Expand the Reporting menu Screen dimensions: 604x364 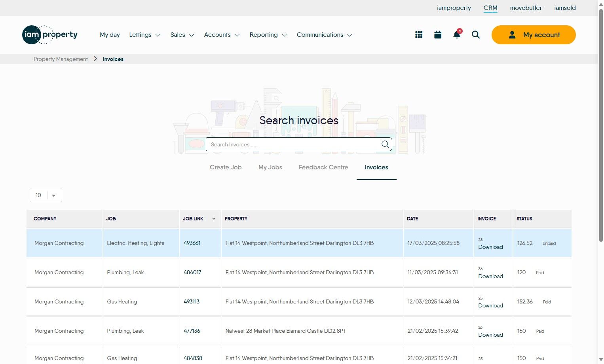coord(268,35)
